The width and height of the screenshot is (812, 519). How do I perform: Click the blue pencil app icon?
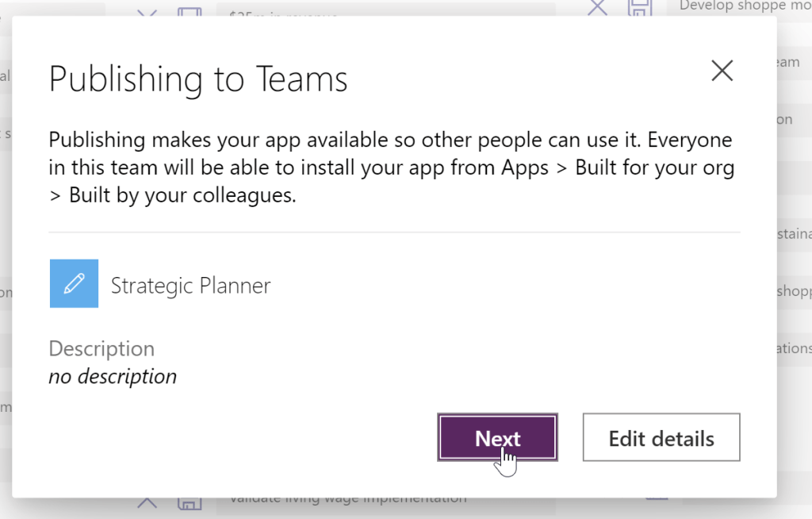coord(74,283)
